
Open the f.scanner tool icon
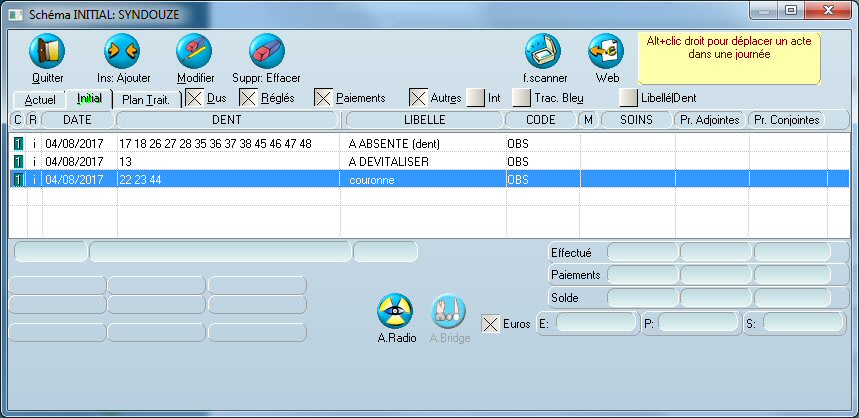point(543,51)
